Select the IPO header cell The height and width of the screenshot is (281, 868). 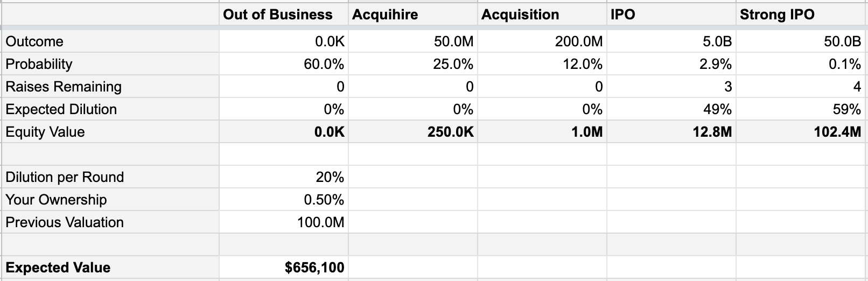click(x=671, y=14)
